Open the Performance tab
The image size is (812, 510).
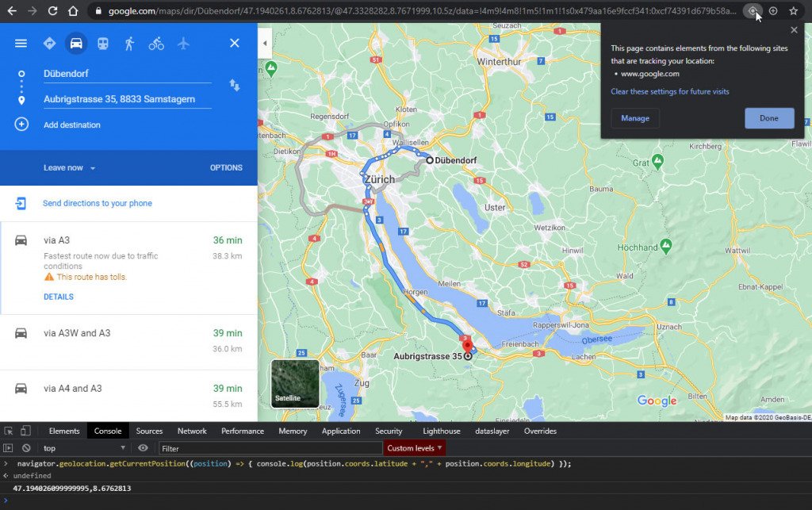[x=243, y=431]
